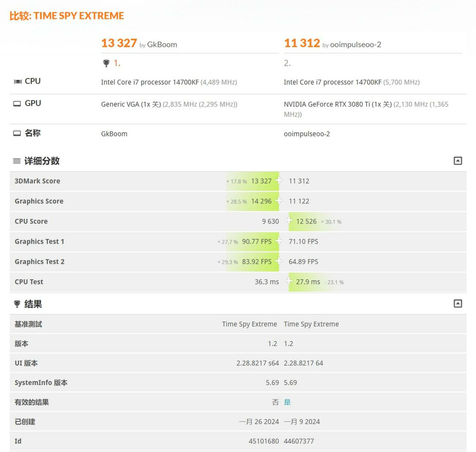Select the Graphics Score row label

[x=39, y=201]
